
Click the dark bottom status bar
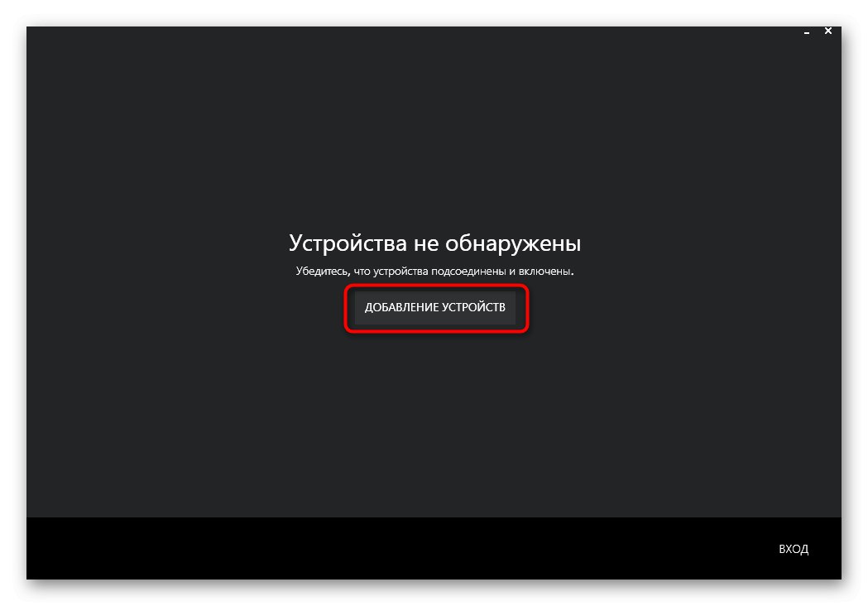414,548
